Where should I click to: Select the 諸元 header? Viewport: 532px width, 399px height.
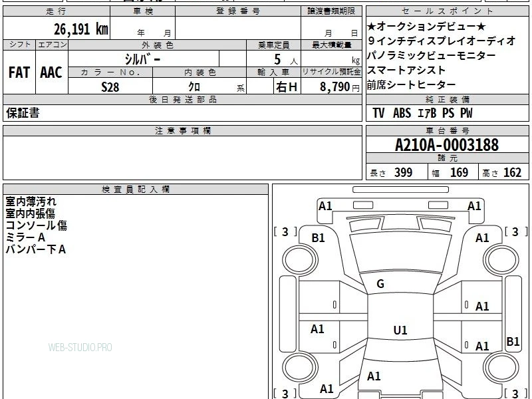tap(447, 158)
